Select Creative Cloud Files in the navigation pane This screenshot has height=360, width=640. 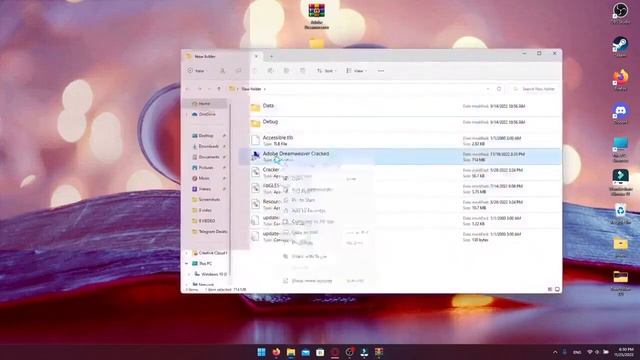click(209, 253)
